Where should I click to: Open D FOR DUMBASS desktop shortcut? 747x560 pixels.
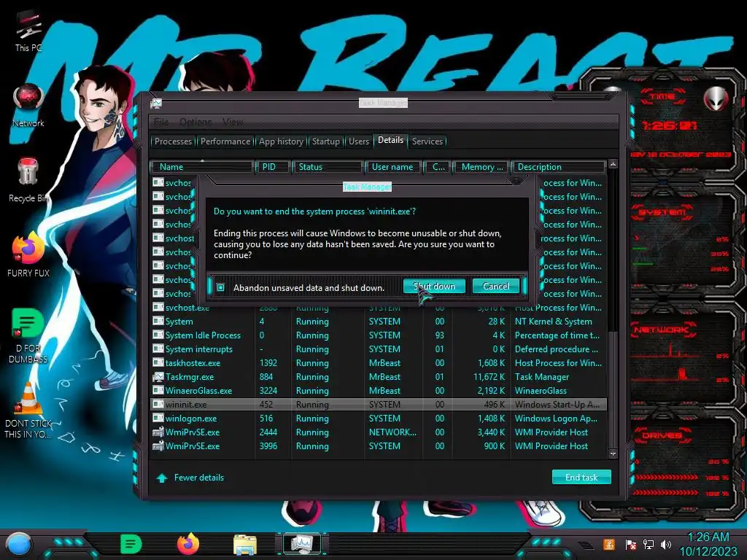tap(28, 335)
